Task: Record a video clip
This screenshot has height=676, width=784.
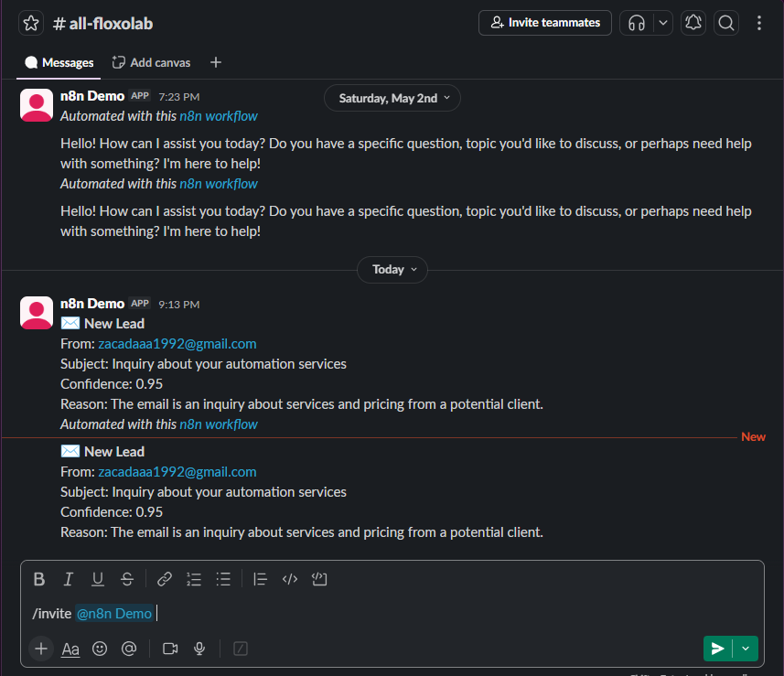Action: [x=170, y=649]
